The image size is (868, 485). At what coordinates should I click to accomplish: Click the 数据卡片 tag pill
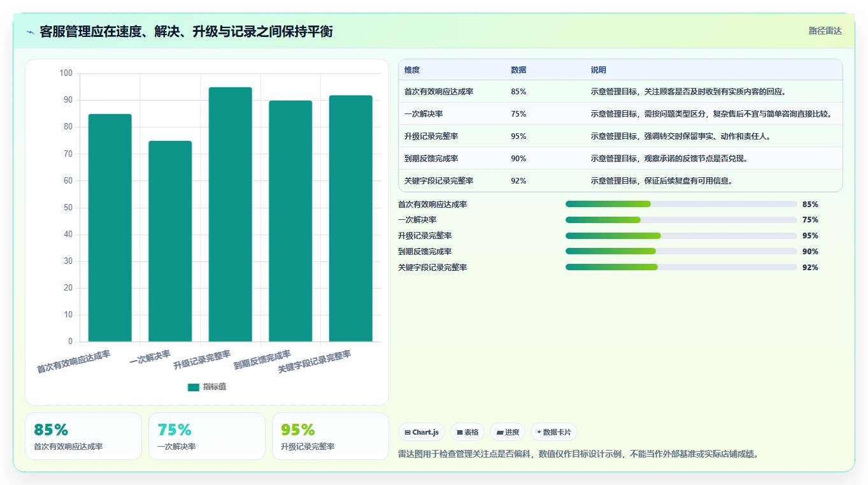[554, 432]
